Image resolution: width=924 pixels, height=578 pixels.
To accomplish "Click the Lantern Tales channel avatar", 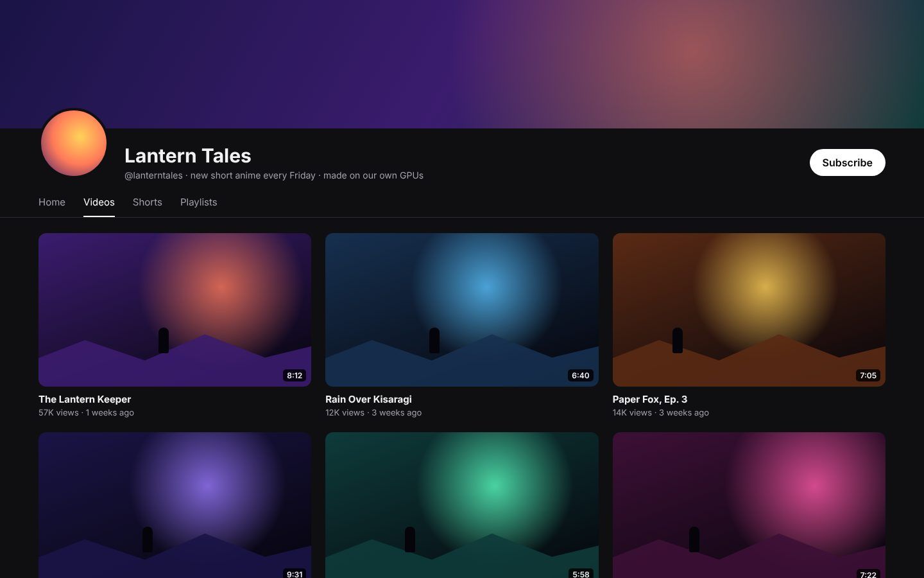I will 74,143.
